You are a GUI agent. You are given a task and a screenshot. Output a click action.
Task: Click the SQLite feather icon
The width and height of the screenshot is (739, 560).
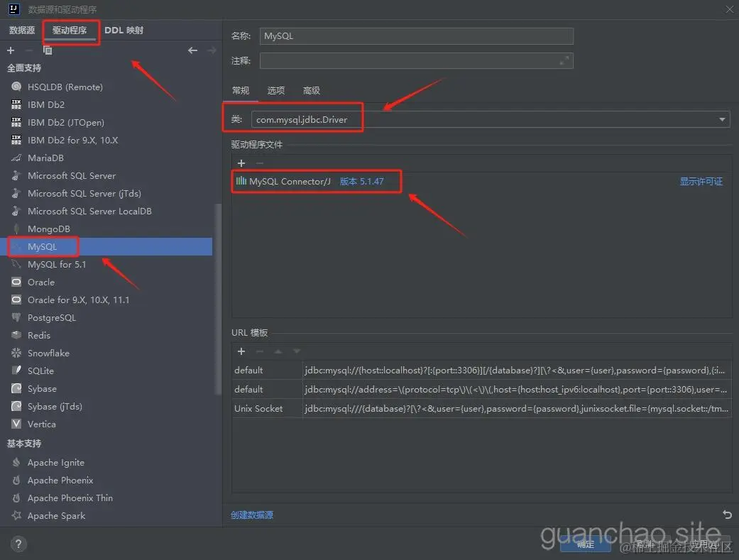(16, 370)
